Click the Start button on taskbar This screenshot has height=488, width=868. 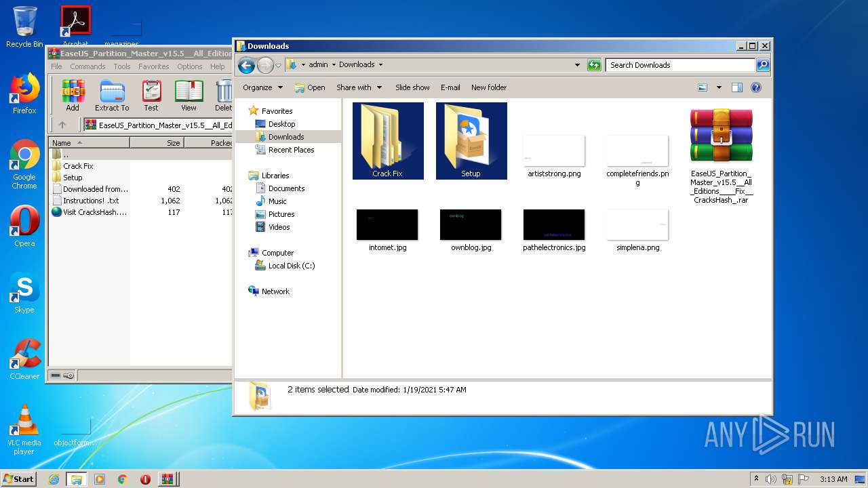coord(19,479)
